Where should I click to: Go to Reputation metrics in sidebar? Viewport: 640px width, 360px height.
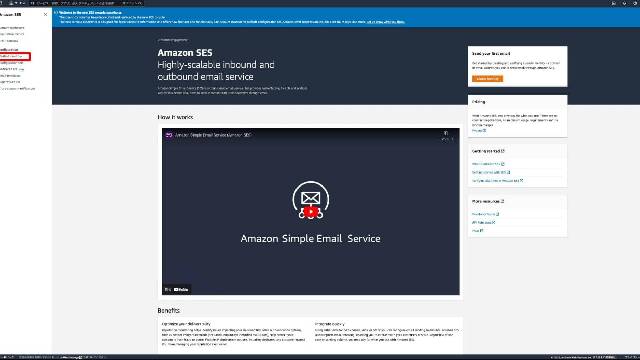[x=12, y=34]
